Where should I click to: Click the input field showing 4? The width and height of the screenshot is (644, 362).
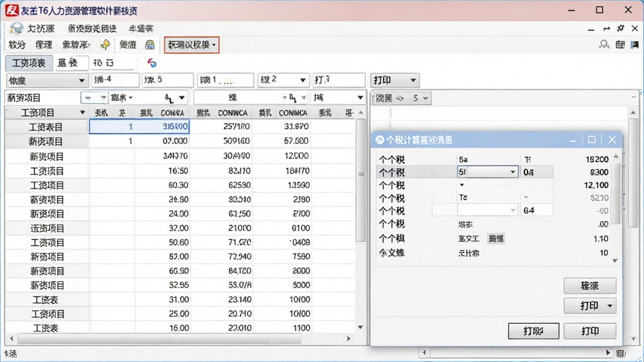115,80
